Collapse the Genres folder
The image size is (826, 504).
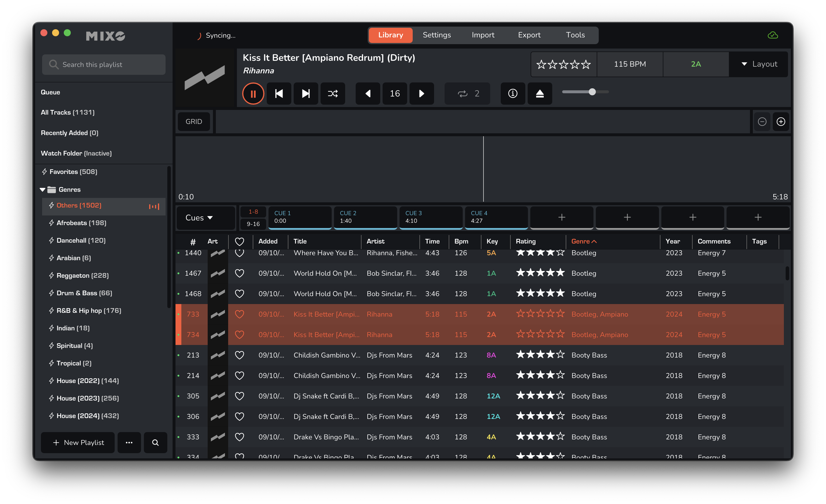click(43, 190)
